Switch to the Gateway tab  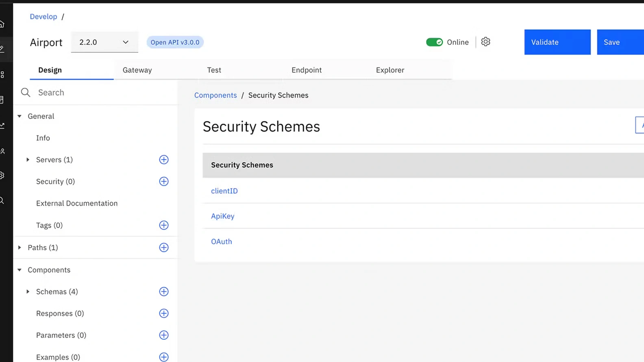tap(137, 70)
